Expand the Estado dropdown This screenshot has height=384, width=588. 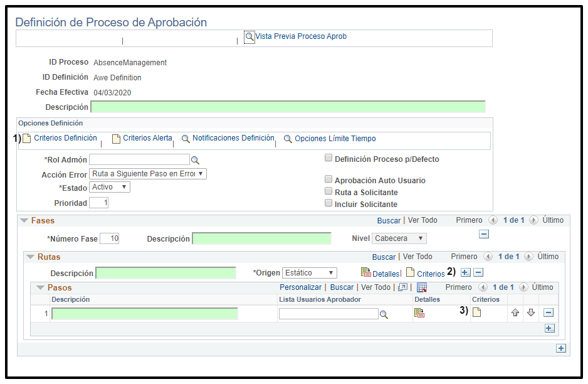(110, 187)
